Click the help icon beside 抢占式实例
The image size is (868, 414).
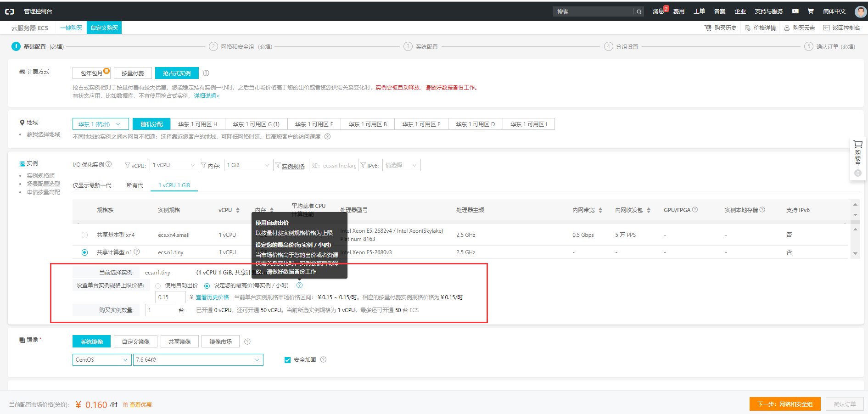click(x=206, y=73)
